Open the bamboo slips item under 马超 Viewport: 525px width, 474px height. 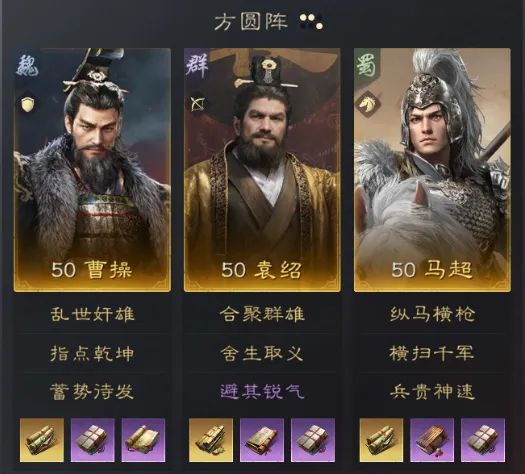(432, 440)
